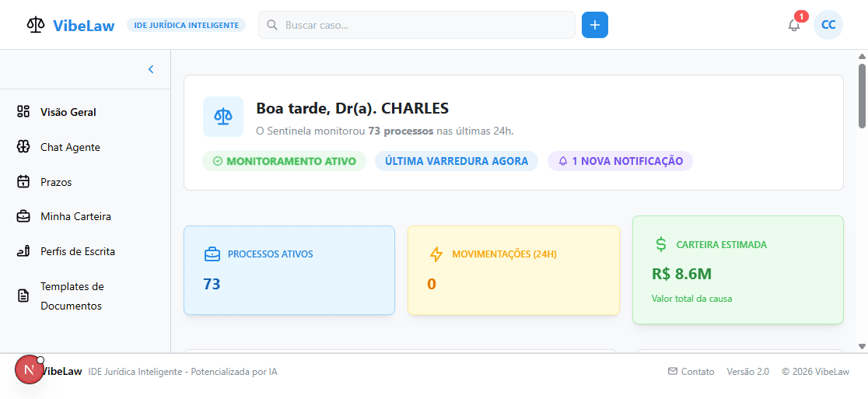This screenshot has width=868, height=399.
Task: Click the 1 Nova Notificação badge
Action: [x=620, y=161]
